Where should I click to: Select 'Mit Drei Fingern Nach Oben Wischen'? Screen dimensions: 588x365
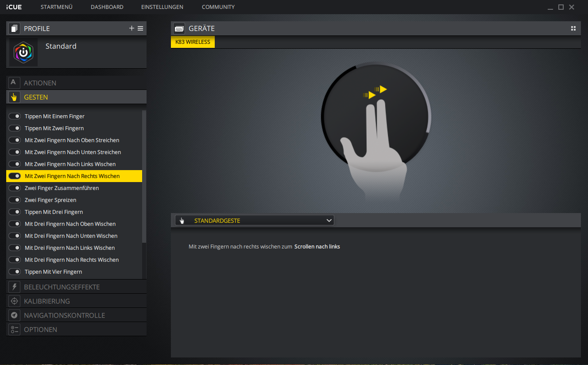click(70, 224)
